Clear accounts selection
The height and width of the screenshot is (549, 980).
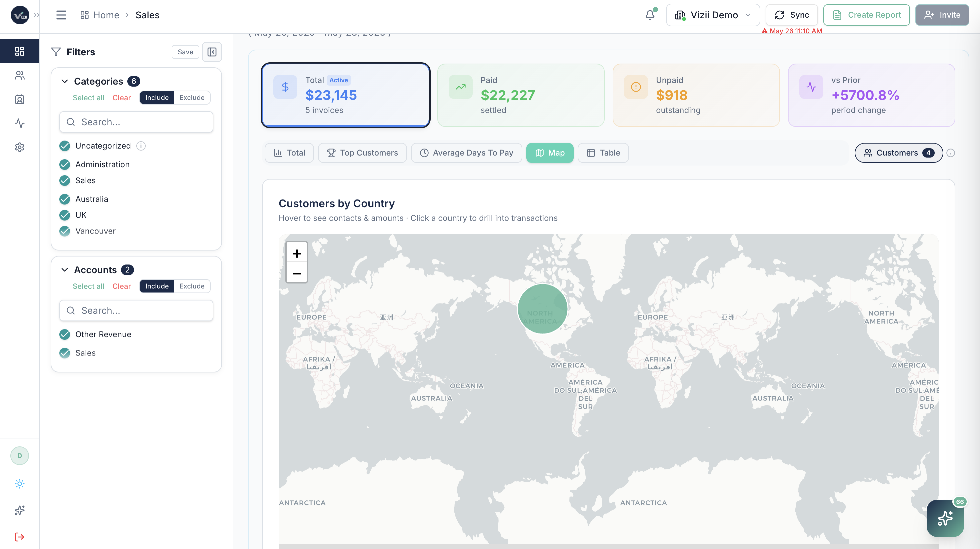point(121,286)
